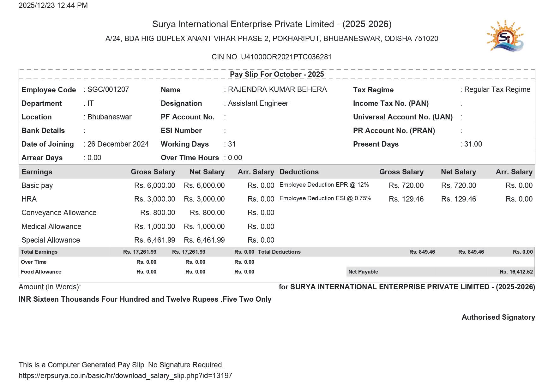This screenshot has height=392, width=554.
Task: Click HRA net salary Rs. 3,000.00
Action: 204,199
